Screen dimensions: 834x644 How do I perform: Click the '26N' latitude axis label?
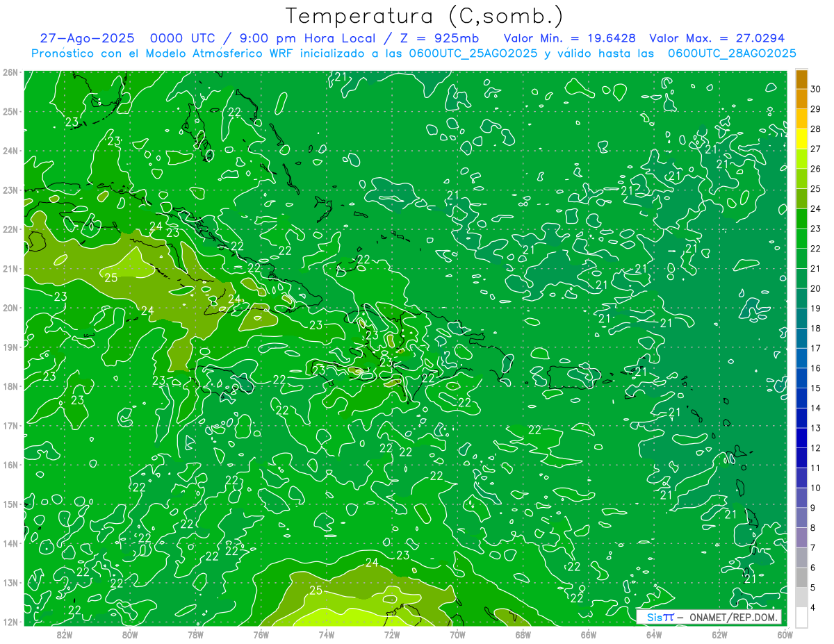click(x=10, y=72)
